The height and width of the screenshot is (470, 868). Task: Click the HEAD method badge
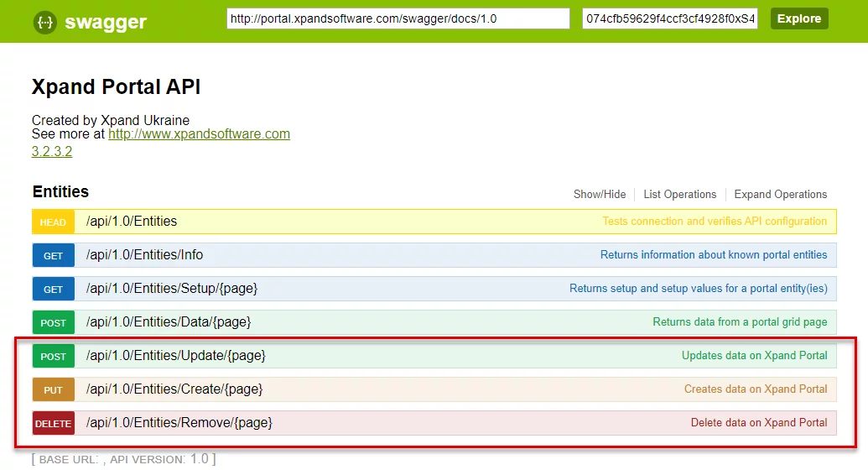(53, 222)
